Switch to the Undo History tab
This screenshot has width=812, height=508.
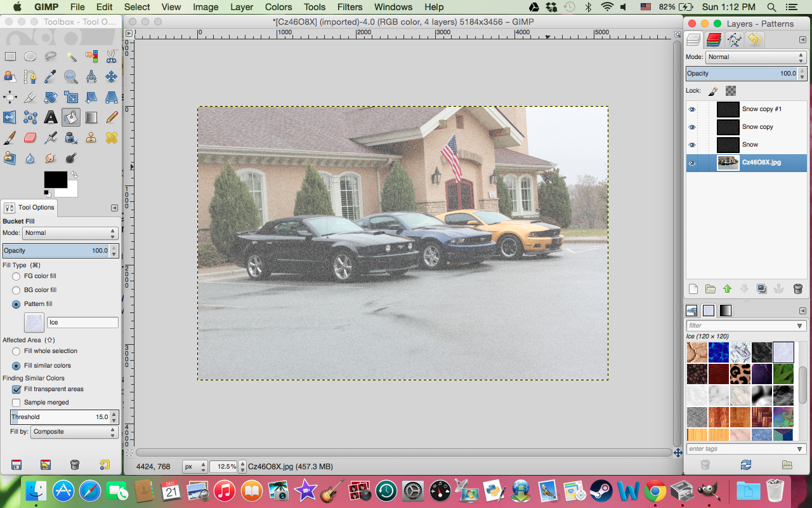[754, 40]
